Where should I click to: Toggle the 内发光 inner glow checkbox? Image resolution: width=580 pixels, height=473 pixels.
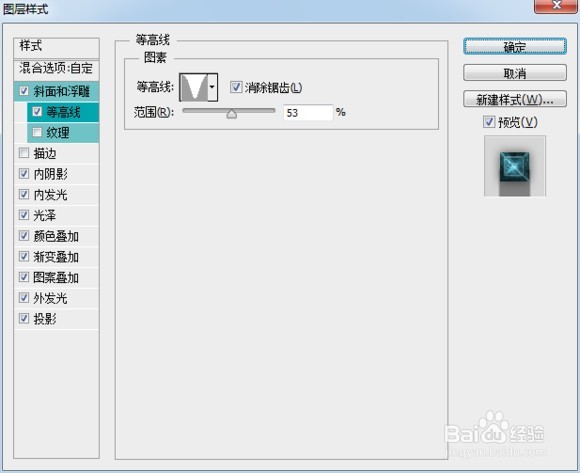[x=24, y=194]
